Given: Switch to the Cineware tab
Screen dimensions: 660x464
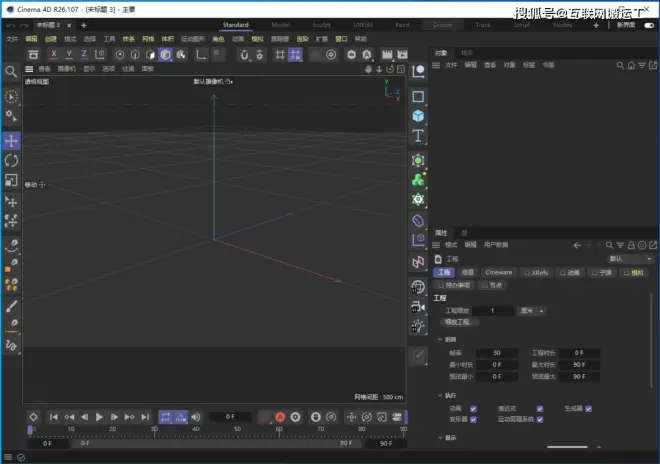Looking at the screenshot, I should coord(499,272).
